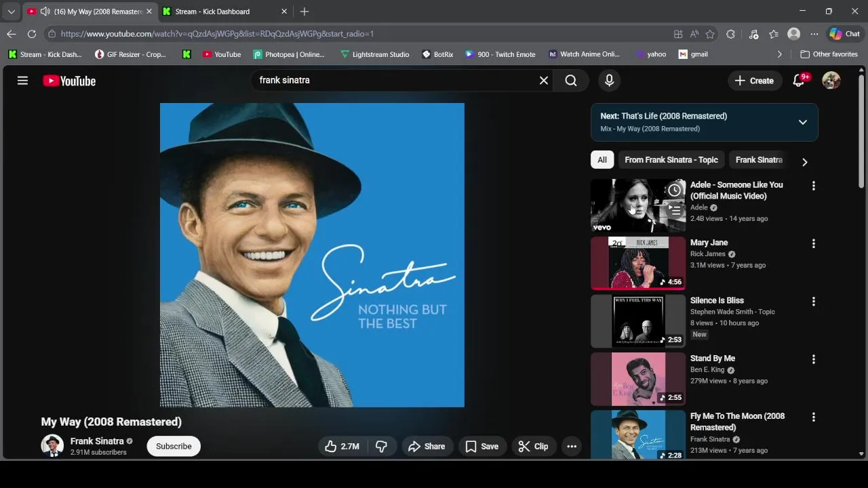868x488 pixels.
Task: Open the YouTube guide hamburger menu
Action: [x=22, y=81]
